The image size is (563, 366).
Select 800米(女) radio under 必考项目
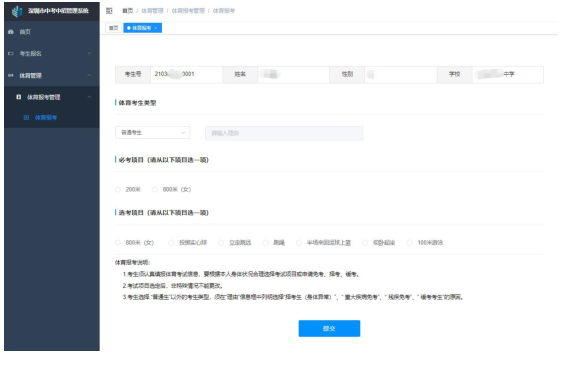(x=155, y=190)
